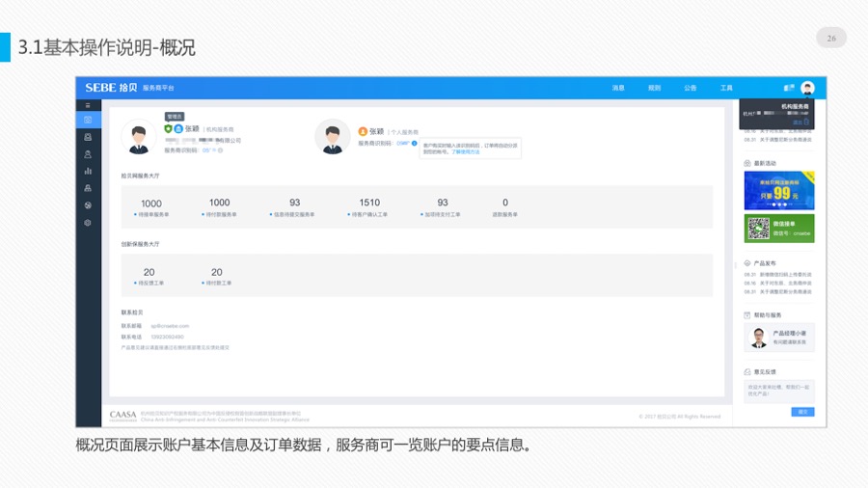The image size is (868, 488).
Task: Open the third 产品发布 news entry
Action: [x=777, y=291]
